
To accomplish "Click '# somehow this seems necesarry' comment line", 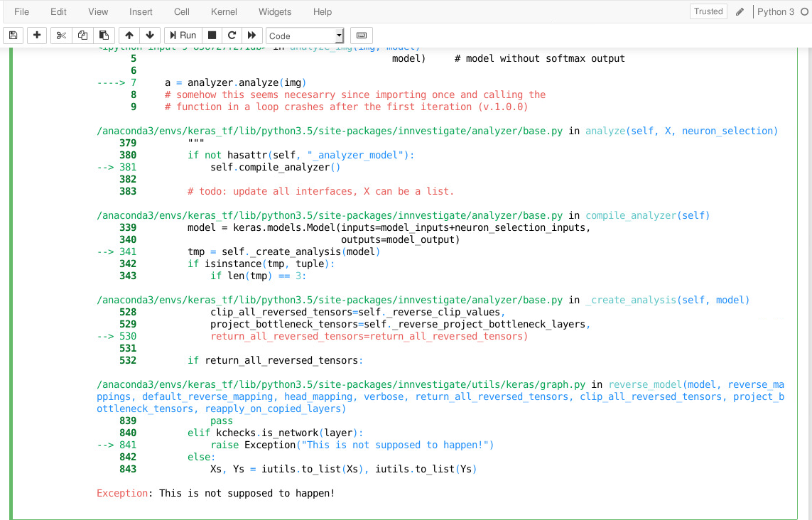I will coord(355,94).
